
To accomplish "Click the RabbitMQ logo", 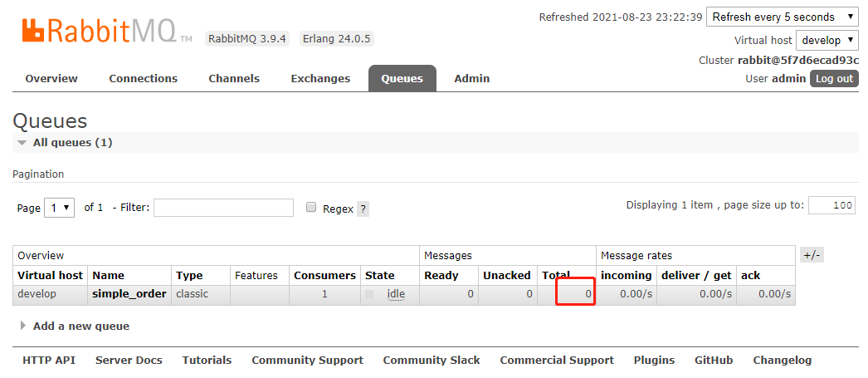I will pos(107,31).
